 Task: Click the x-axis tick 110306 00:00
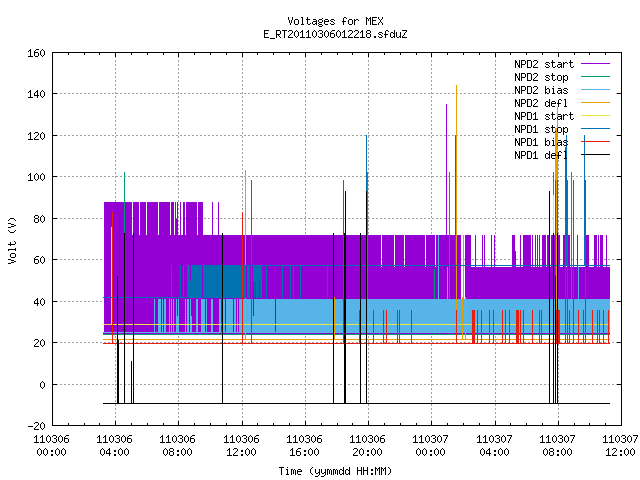51,446
